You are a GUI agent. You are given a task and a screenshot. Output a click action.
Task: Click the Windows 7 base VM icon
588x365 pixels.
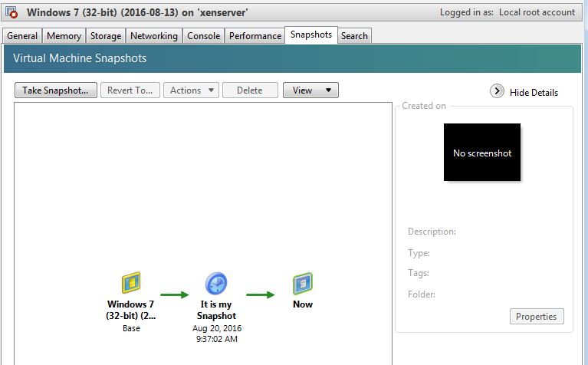click(x=130, y=284)
